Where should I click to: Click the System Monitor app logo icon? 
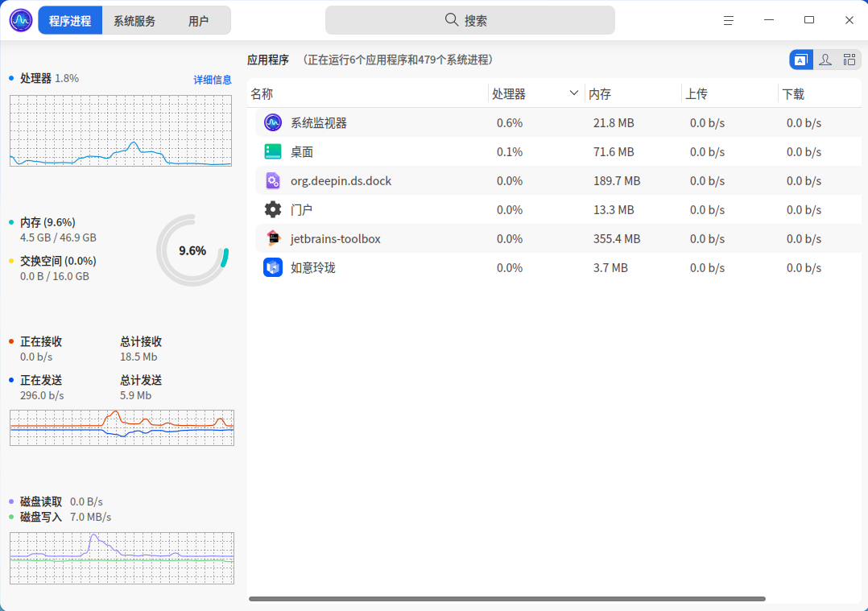coord(21,20)
